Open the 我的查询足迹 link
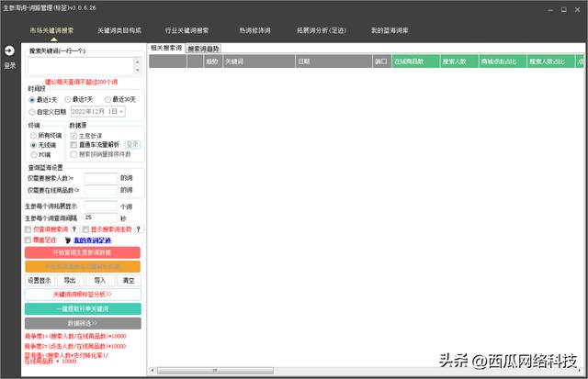The width and height of the screenshot is (588, 379). [x=92, y=240]
